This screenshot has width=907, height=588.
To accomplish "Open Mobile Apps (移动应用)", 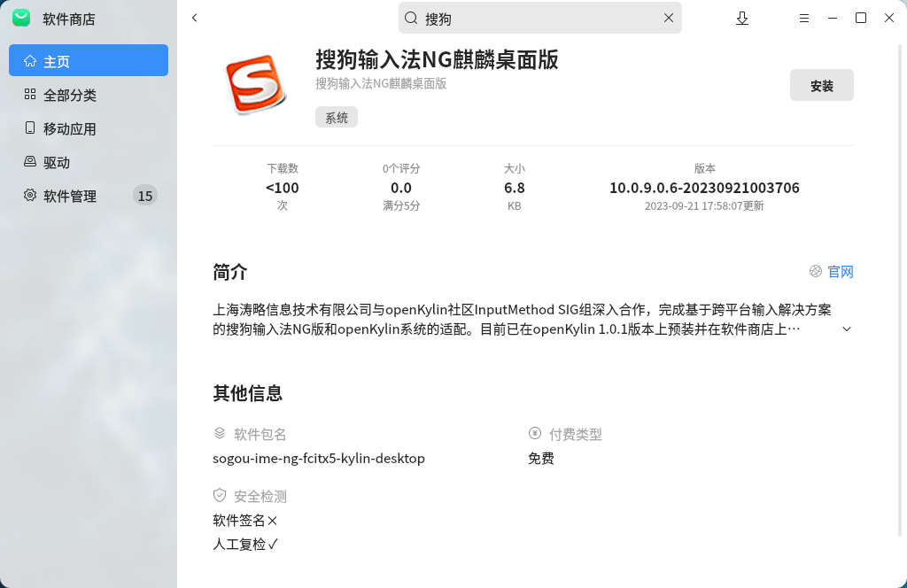I will (89, 128).
